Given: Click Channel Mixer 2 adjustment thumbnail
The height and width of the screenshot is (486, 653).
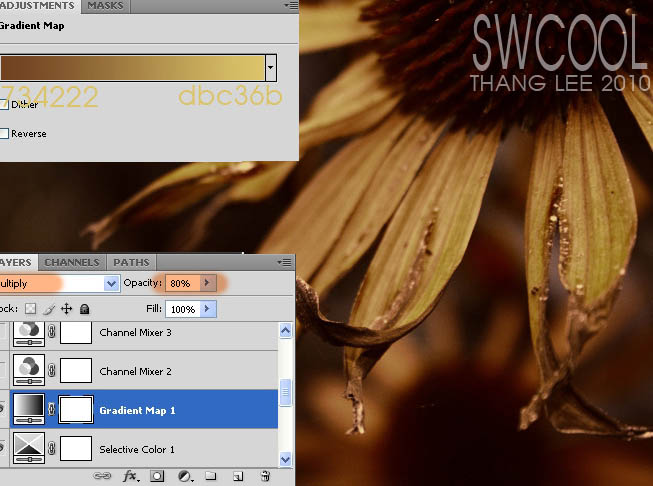Looking at the screenshot, I should pyautogui.click(x=29, y=370).
